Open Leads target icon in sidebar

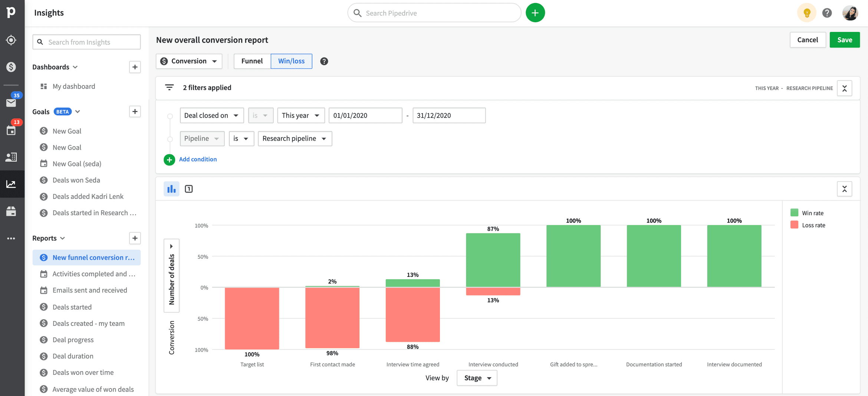[11, 40]
